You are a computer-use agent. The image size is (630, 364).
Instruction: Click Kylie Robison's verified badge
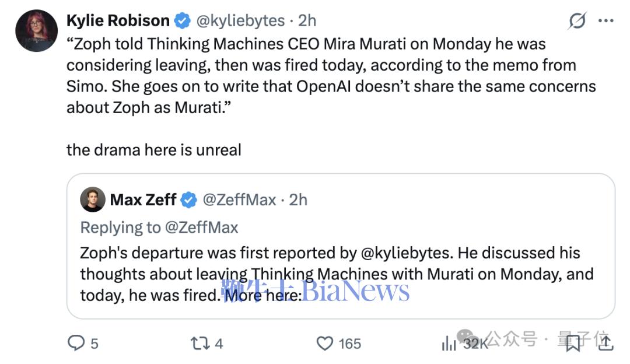pos(182,21)
